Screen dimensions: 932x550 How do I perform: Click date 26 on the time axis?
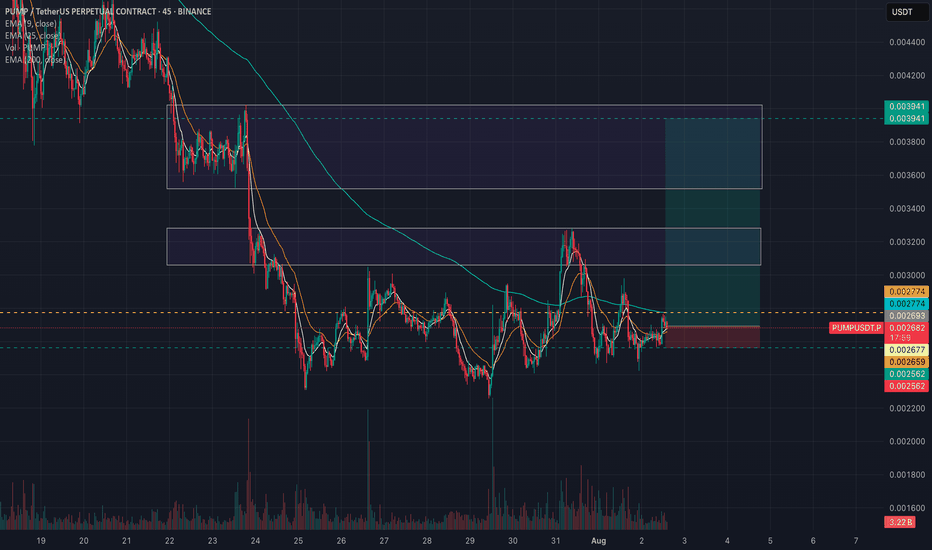point(341,540)
